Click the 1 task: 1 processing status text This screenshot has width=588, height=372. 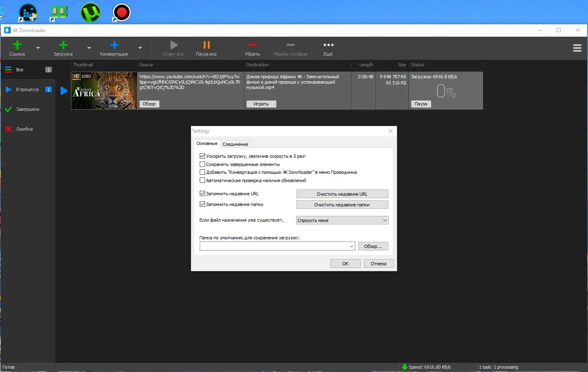[x=498, y=367]
